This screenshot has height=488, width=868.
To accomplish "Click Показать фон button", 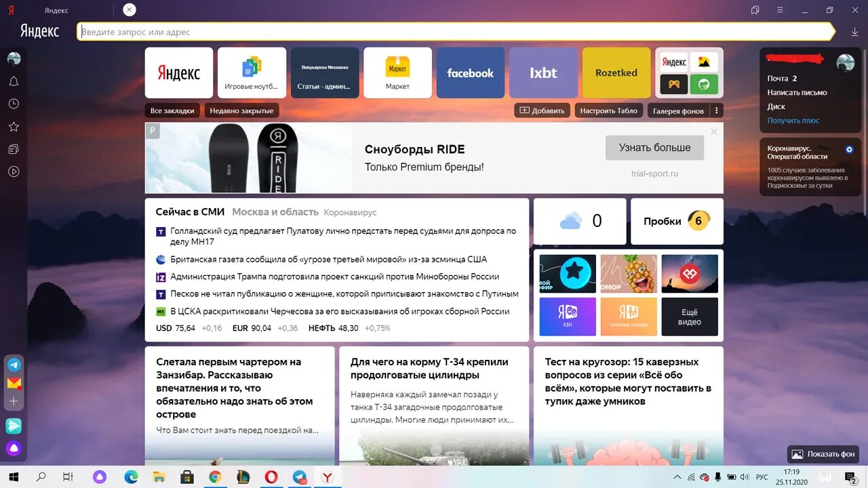I will coord(823,454).
